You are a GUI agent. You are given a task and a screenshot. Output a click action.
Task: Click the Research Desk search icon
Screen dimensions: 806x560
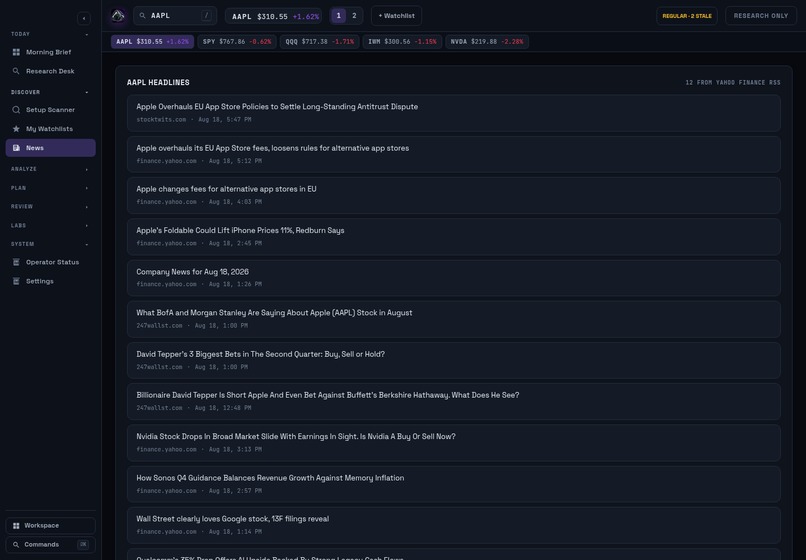click(x=16, y=71)
